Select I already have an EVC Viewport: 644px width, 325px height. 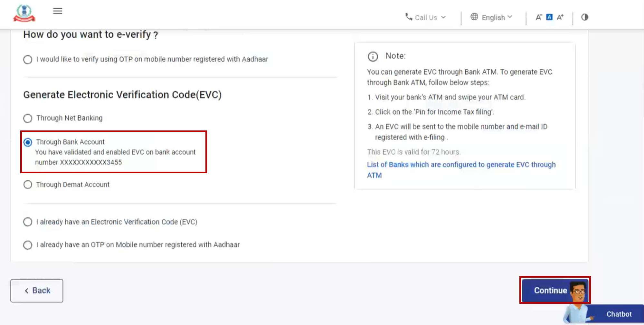(x=28, y=222)
